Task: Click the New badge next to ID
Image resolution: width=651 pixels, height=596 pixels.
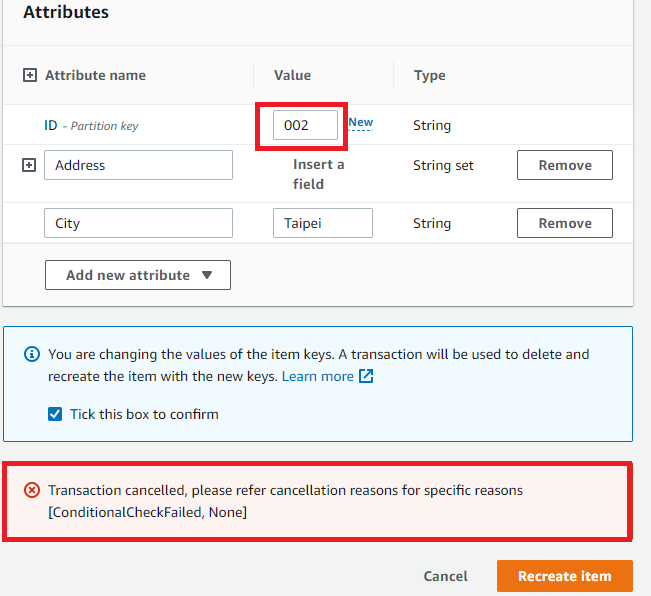Action: [x=360, y=123]
